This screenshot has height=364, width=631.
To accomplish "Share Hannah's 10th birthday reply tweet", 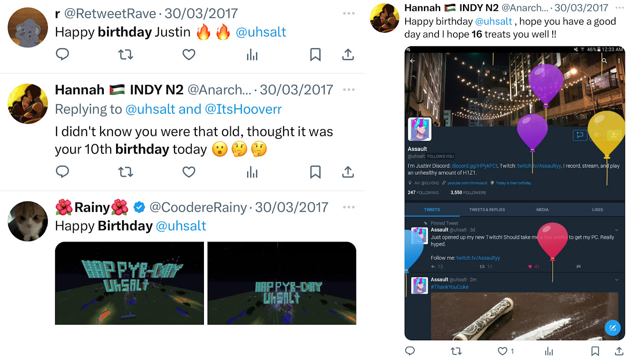I will 348,172.
